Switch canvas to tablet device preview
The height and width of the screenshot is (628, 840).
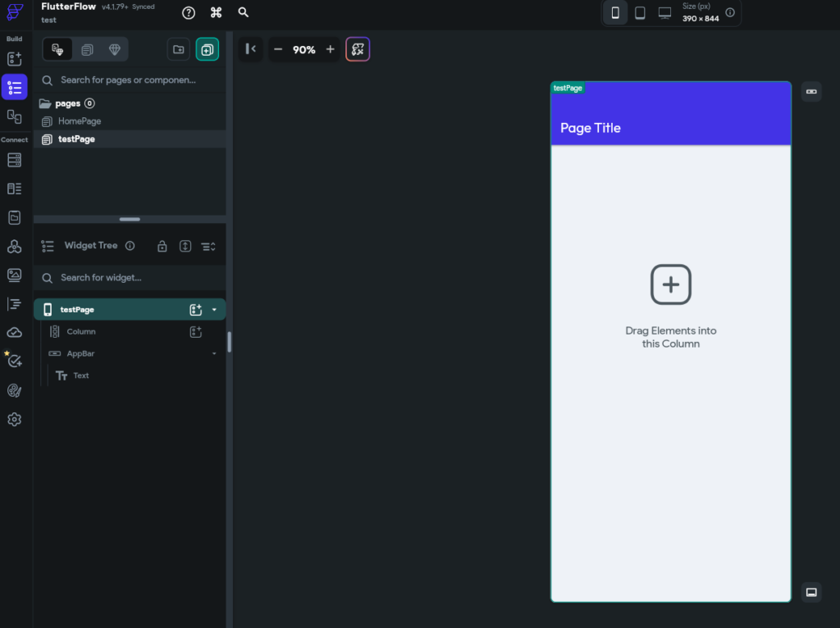click(x=640, y=12)
